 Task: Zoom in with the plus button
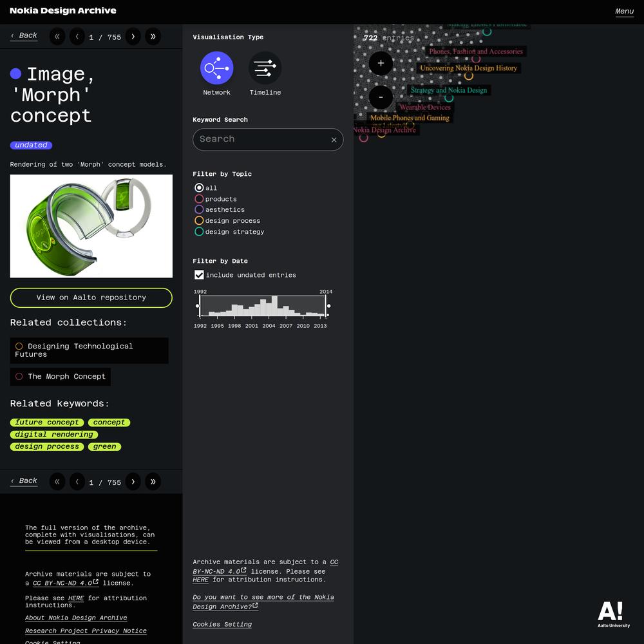tap(381, 63)
